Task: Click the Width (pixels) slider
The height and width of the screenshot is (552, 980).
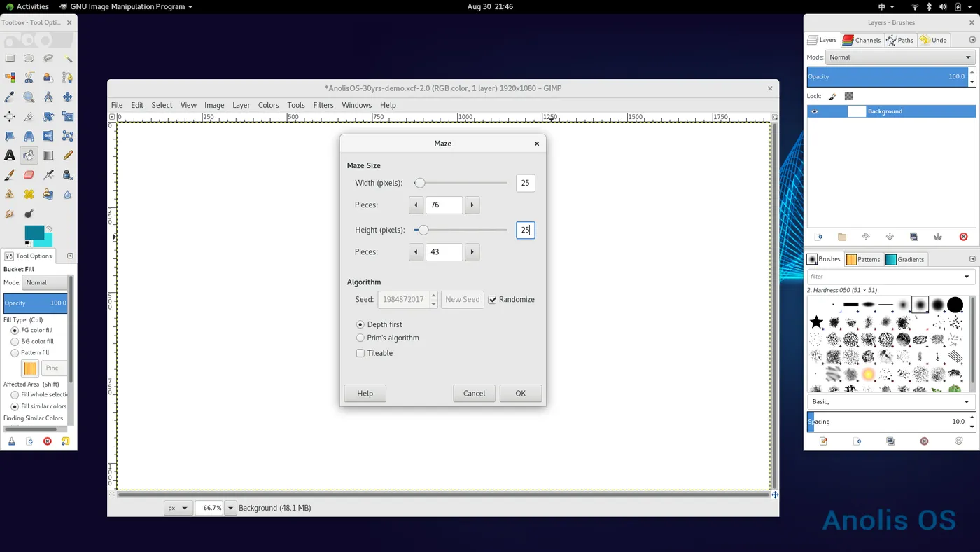Action: pos(461,183)
